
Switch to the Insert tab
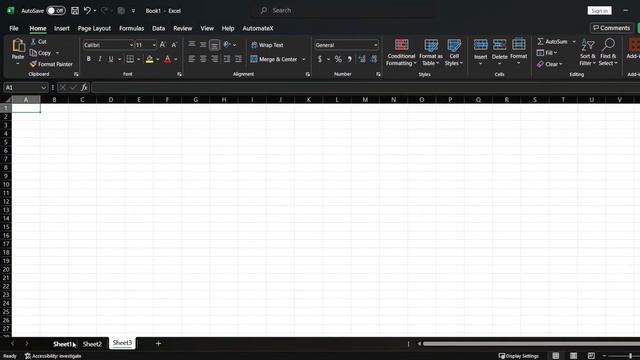coord(62,28)
